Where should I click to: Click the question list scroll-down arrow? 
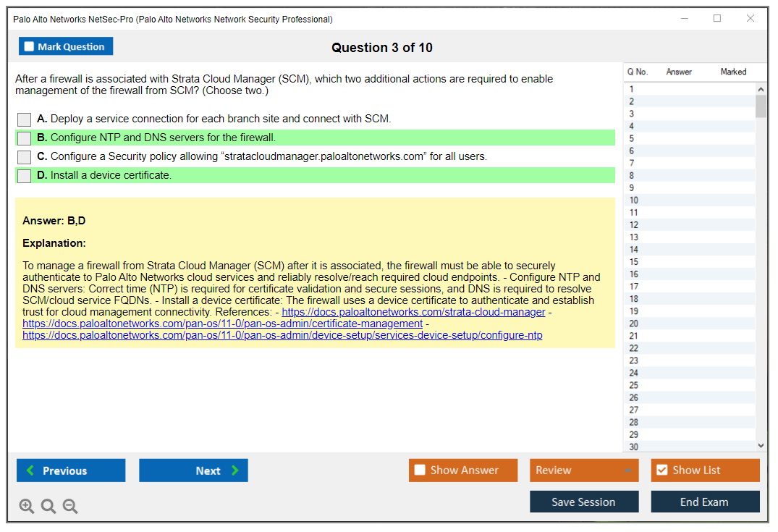coord(761,446)
